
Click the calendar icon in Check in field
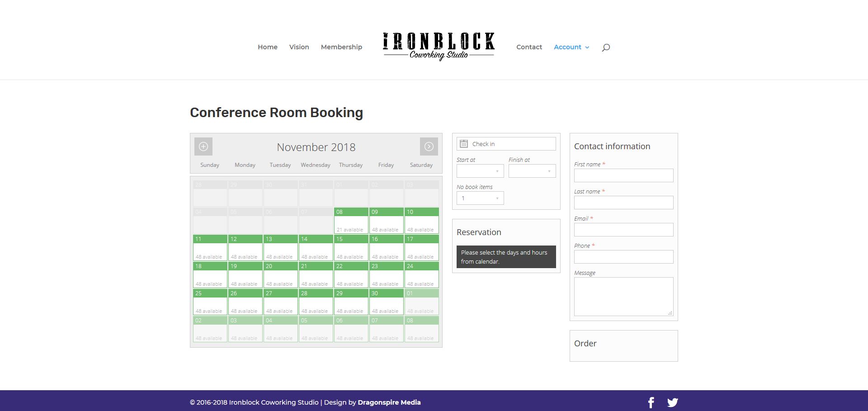click(x=464, y=144)
